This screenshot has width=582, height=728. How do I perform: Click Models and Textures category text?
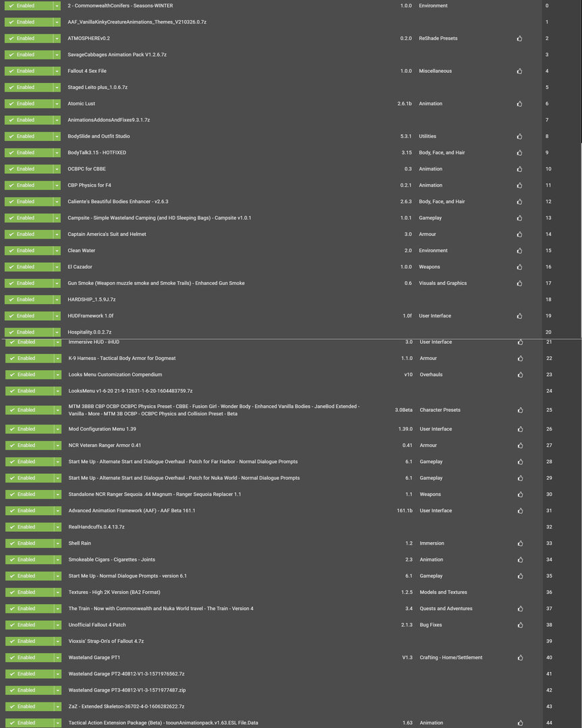[443, 593]
